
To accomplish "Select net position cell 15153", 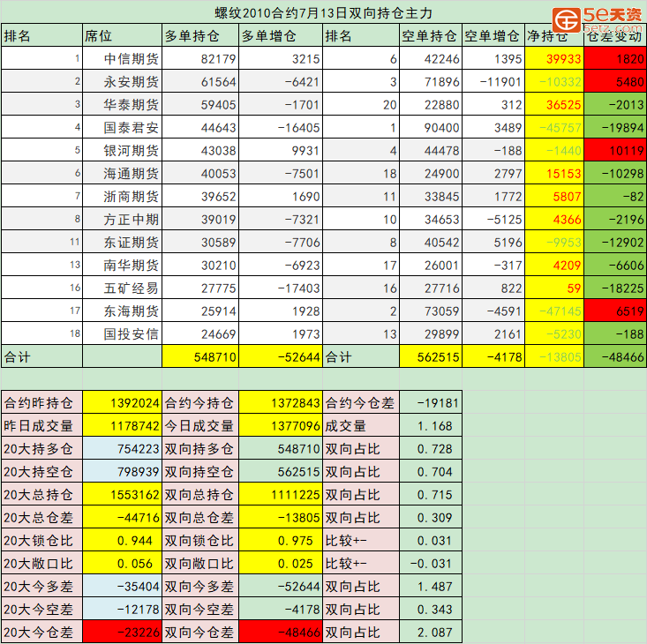I will (x=553, y=173).
